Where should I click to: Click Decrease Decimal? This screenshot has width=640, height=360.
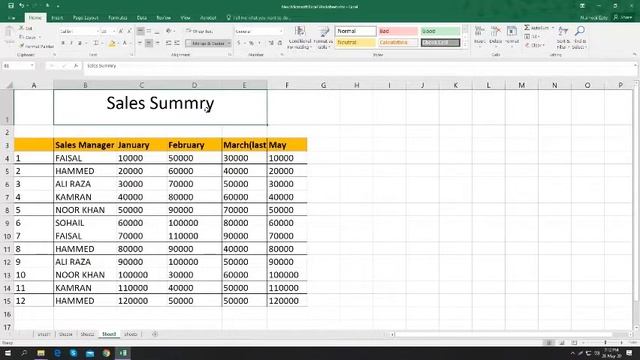(x=280, y=43)
